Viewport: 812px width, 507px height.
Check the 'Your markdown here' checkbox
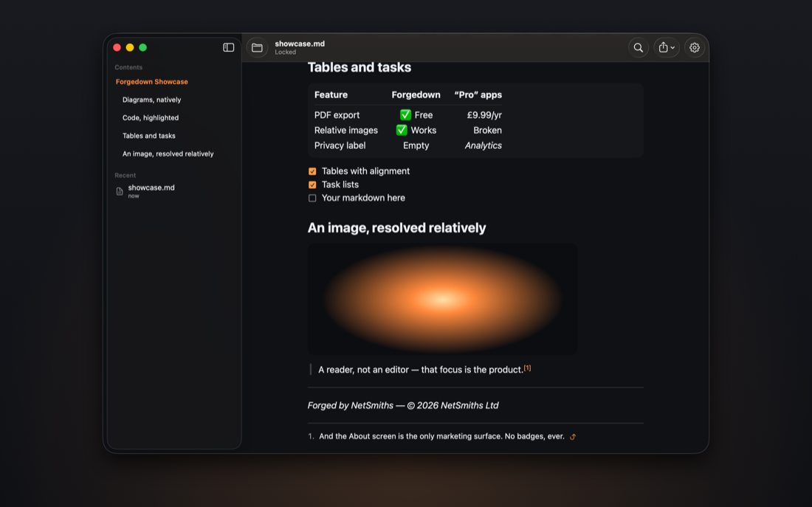pos(312,199)
